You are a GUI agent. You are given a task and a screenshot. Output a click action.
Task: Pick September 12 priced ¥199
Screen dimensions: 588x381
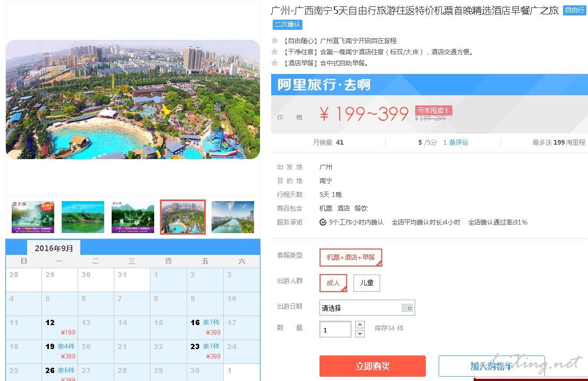pos(60,327)
